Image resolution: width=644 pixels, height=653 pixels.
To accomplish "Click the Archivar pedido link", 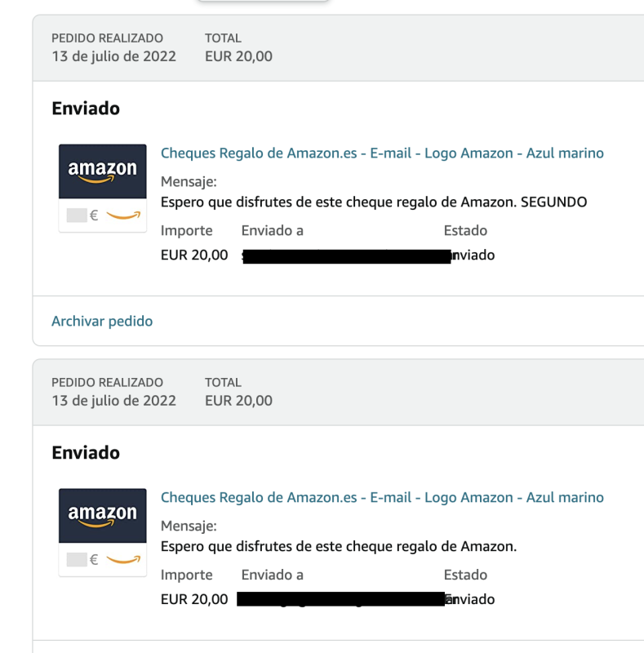I will pos(102,321).
